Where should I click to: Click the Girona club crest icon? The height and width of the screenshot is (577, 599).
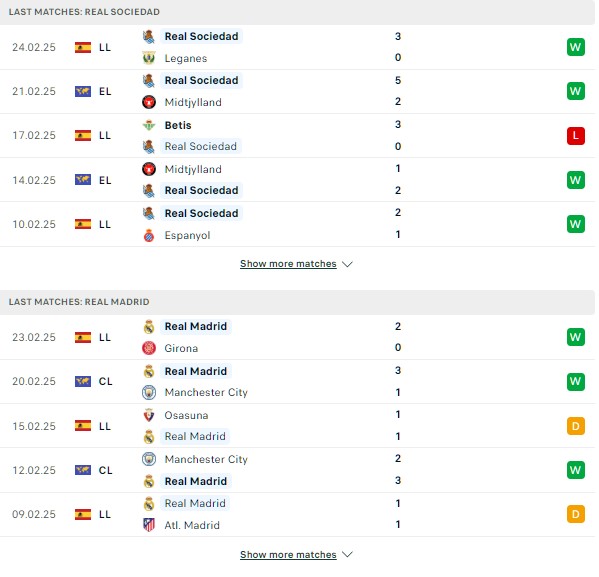coord(149,348)
